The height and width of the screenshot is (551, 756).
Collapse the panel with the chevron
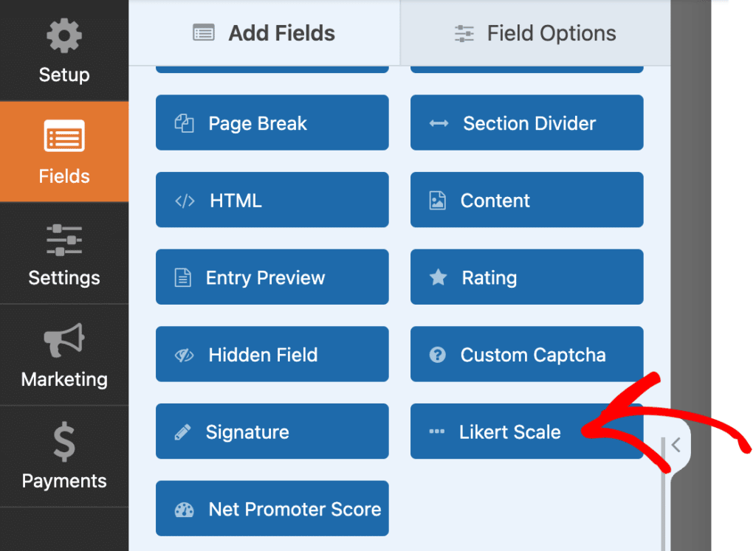[676, 445]
